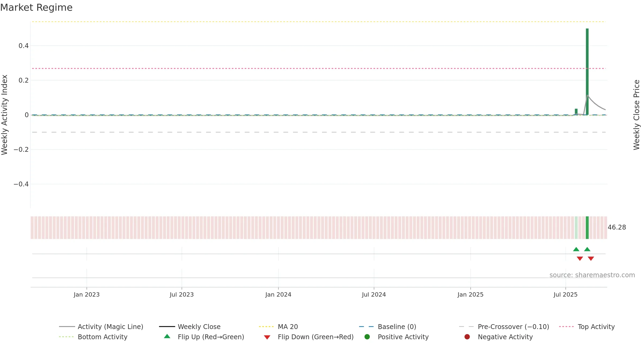Click the −0.4 y-axis tick label

pos(21,184)
